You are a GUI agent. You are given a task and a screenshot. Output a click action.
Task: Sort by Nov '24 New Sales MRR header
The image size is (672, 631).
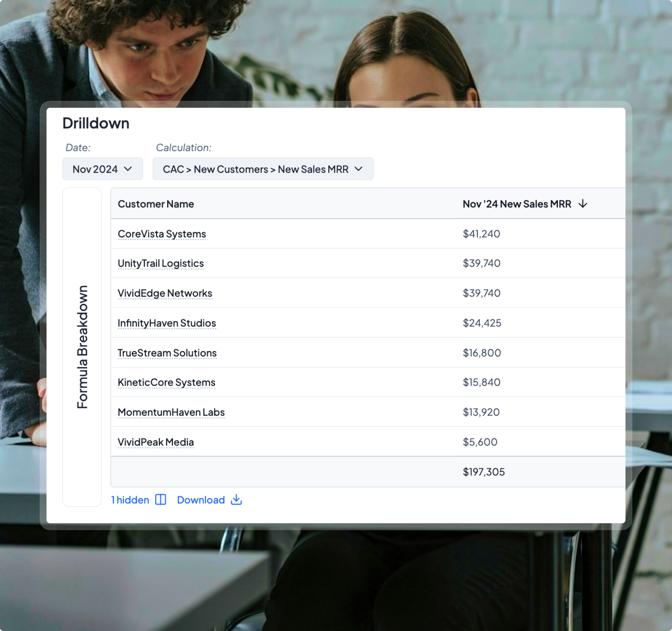[517, 204]
